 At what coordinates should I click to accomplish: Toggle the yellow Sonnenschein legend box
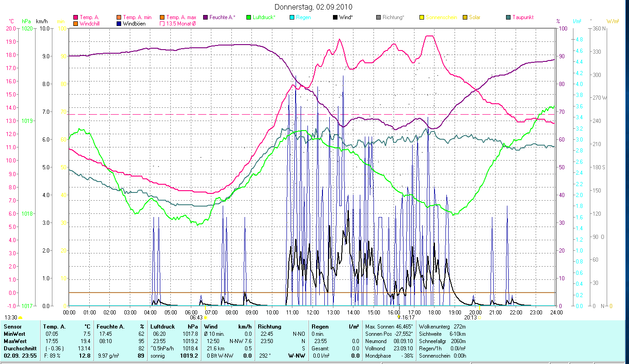coord(422,18)
